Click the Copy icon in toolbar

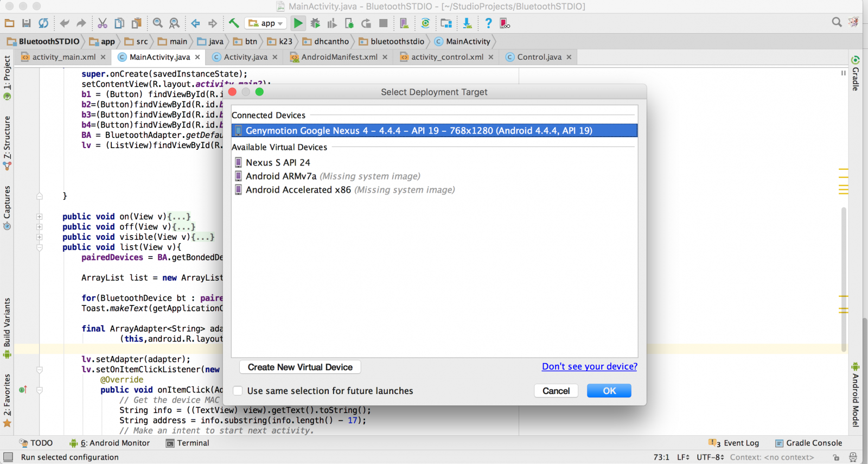point(119,23)
